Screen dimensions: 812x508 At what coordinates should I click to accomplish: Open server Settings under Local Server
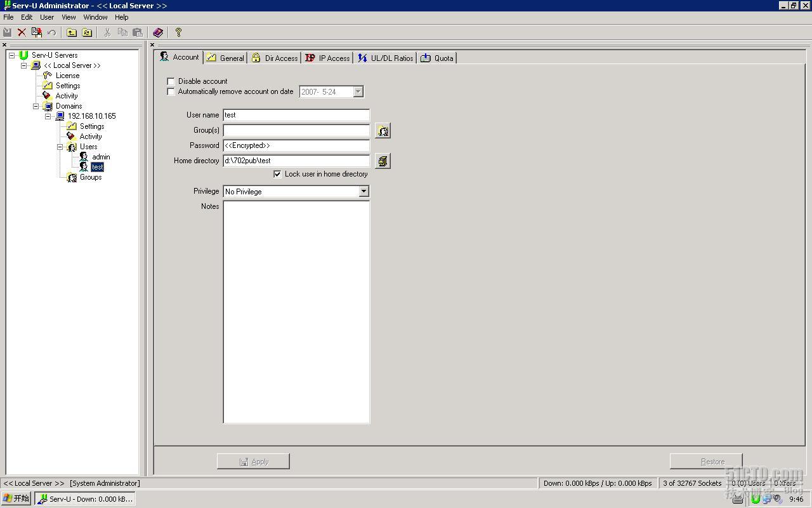click(68, 86)
